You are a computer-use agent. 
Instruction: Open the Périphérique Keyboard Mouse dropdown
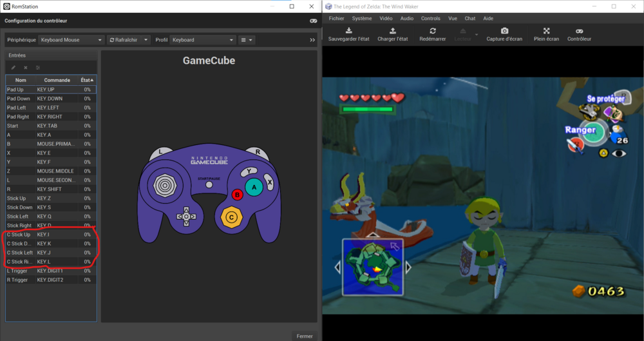pyautogui.click(x=71, y=40)
